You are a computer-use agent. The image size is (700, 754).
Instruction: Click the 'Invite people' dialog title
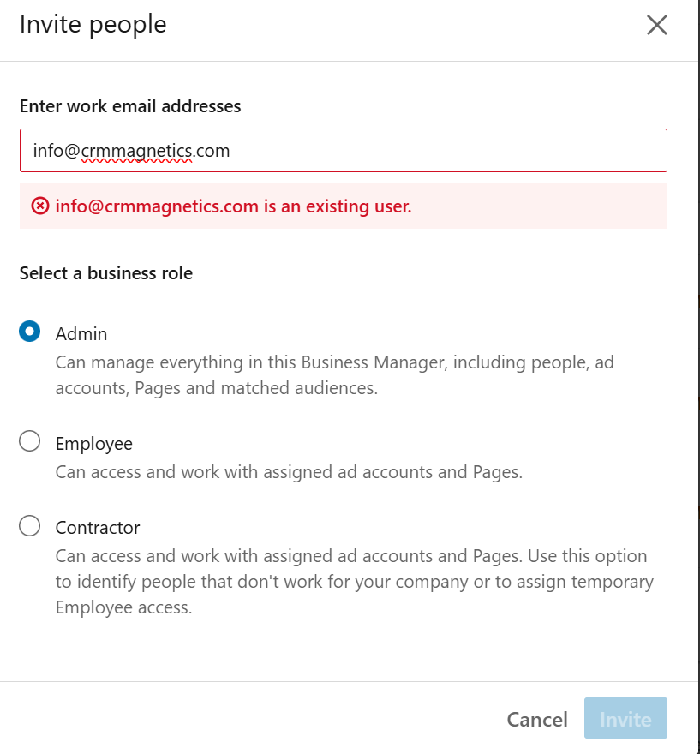click(93, 24)
